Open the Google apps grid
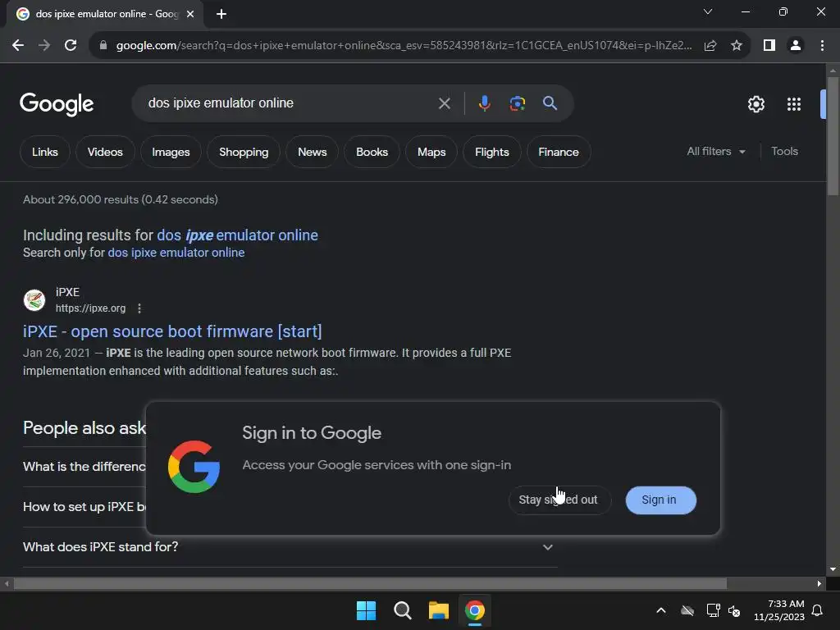 coord(794,104)
